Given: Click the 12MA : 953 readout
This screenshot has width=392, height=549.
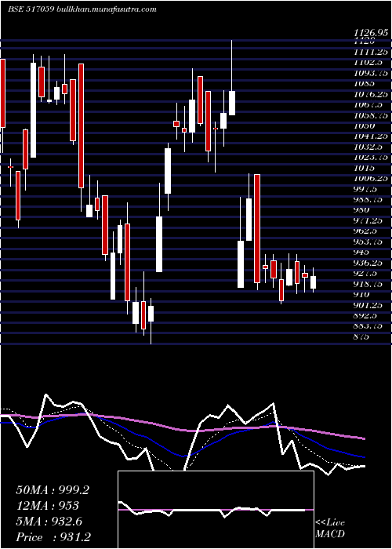Looking at the screenshot, I should click(x=47, y=506).
